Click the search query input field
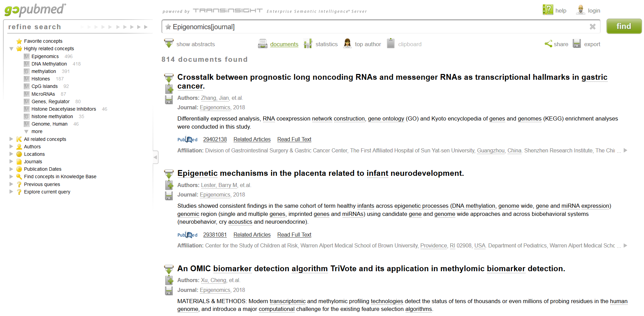 click(x=377, y=27)
